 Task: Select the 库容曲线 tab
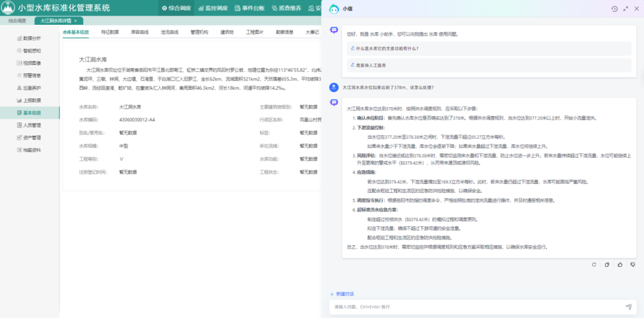140,32
